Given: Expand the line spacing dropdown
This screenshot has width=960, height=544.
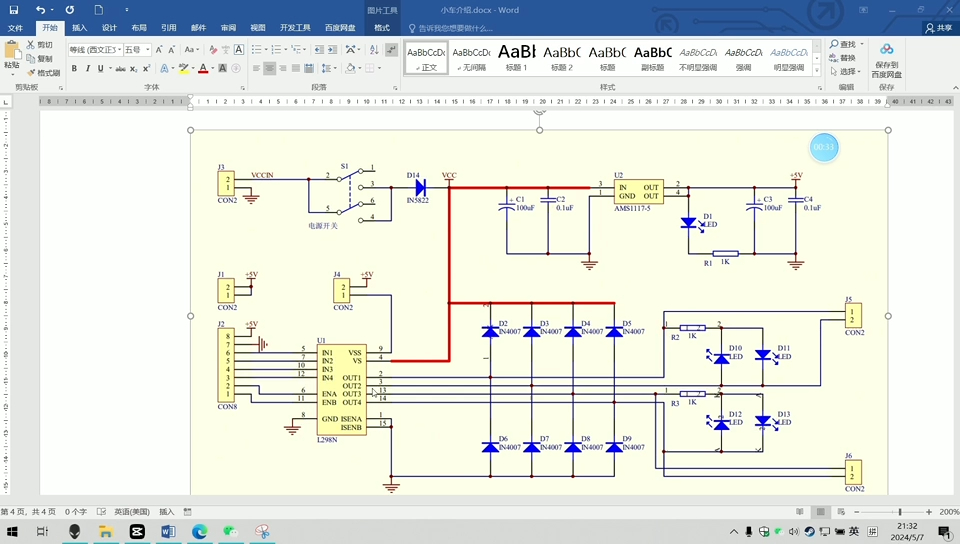Looking at the screenshot, I should tap(335, 69).
